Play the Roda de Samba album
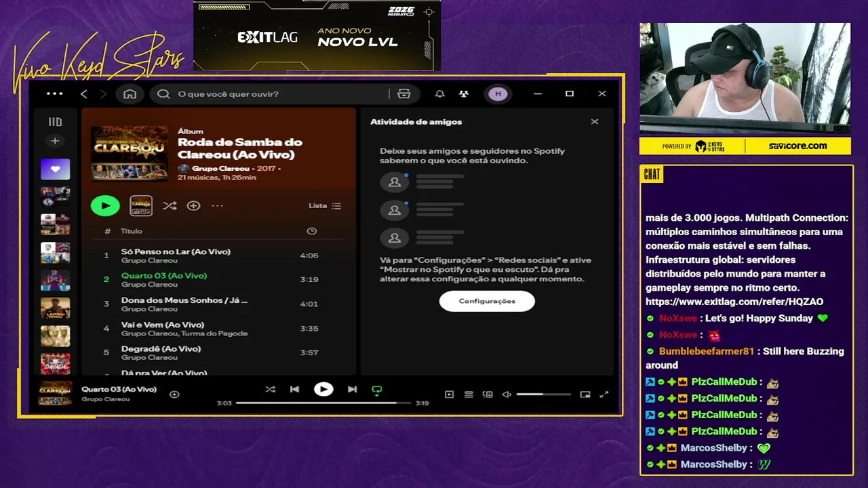 105,205
